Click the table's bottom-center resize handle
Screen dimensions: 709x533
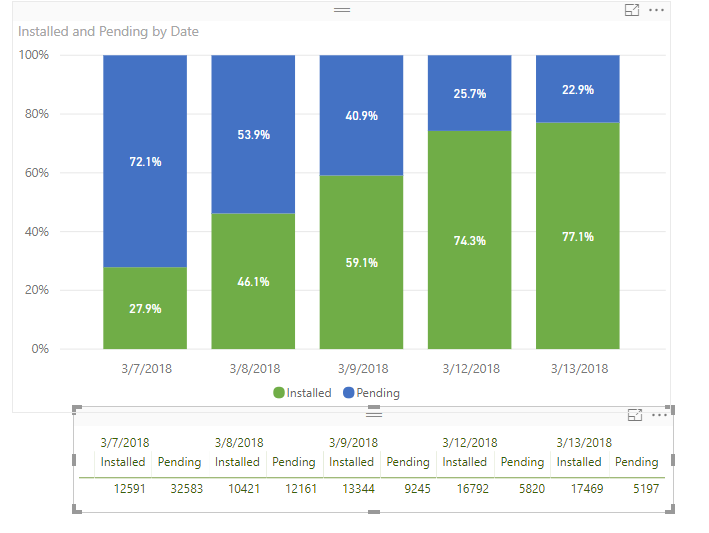click(x=374, y=511)
